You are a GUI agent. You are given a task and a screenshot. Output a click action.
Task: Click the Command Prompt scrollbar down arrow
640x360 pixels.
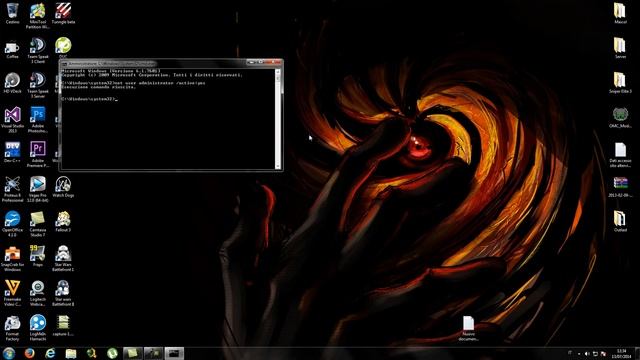point(278,166)
